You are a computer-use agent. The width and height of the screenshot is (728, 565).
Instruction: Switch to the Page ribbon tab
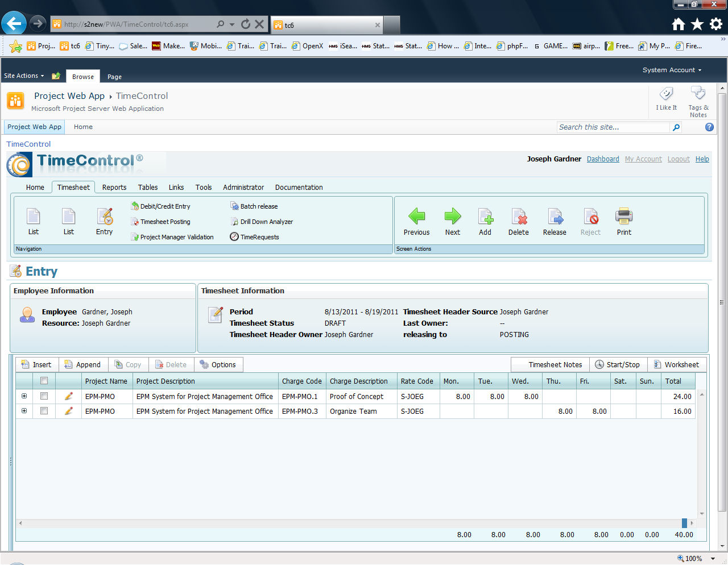[114, 77]
